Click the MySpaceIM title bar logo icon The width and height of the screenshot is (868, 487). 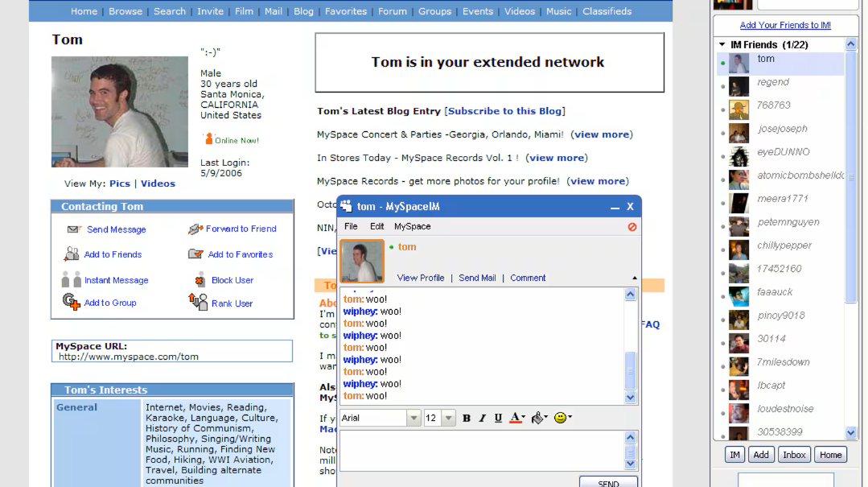(x=347, y=206)
